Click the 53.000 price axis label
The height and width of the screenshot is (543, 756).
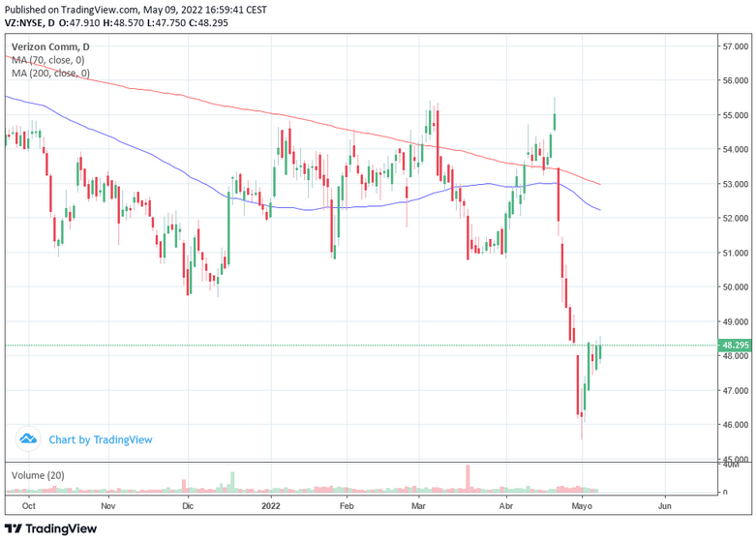(736, 184)
